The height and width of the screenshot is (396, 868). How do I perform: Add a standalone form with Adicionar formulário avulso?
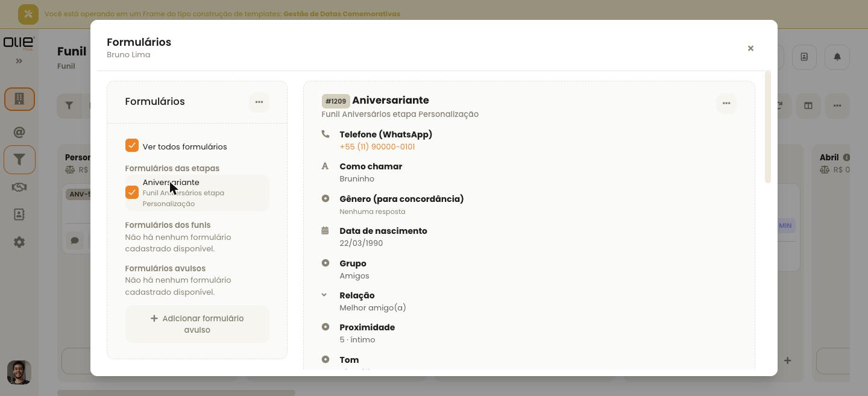[197, 324]
